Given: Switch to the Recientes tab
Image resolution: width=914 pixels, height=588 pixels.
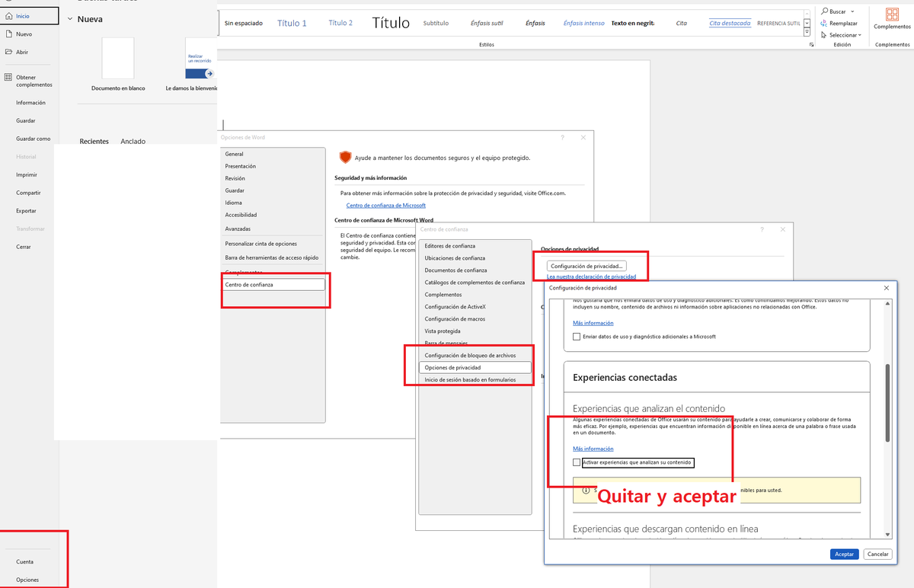Looking at the screenshot, I should pyautogui.click(x=94, y=141).
